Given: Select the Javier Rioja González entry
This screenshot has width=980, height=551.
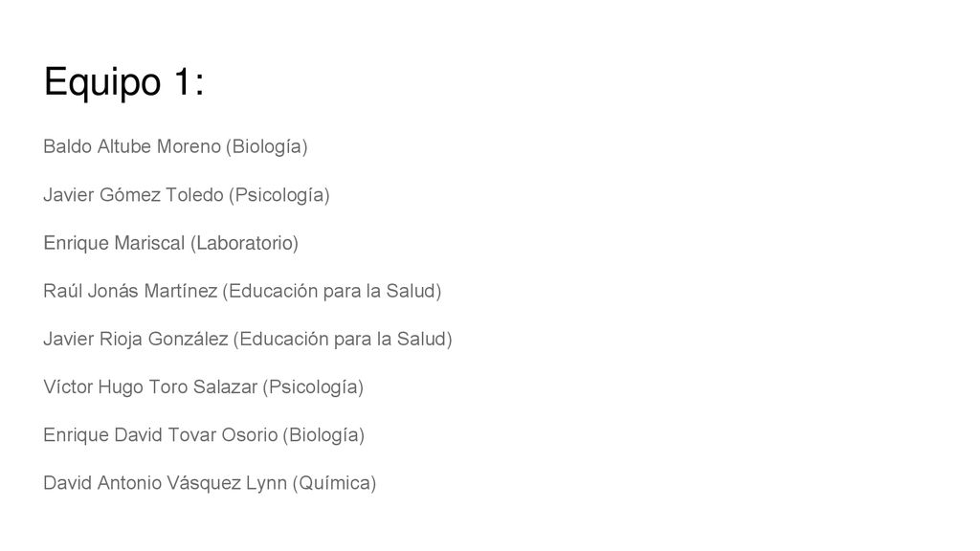Looking at the screenshot, I should click(x=248, y=340).
